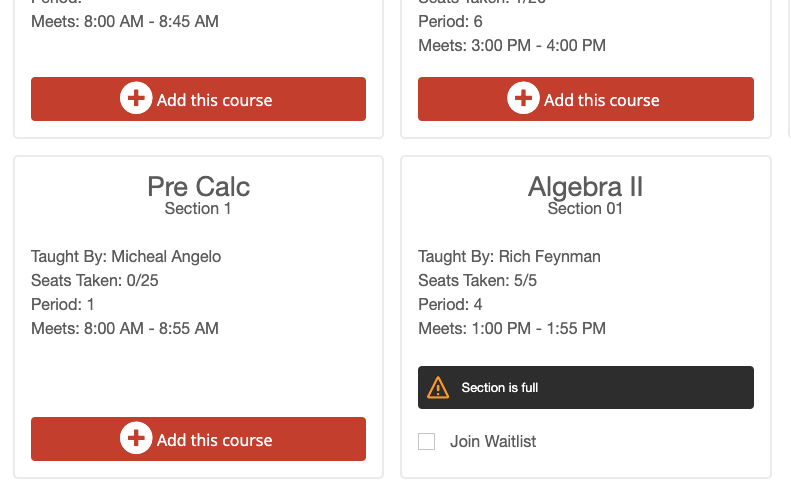Add the course meeting 3:00 PM - 4:00 PM
791x498 pixels.
586,99
